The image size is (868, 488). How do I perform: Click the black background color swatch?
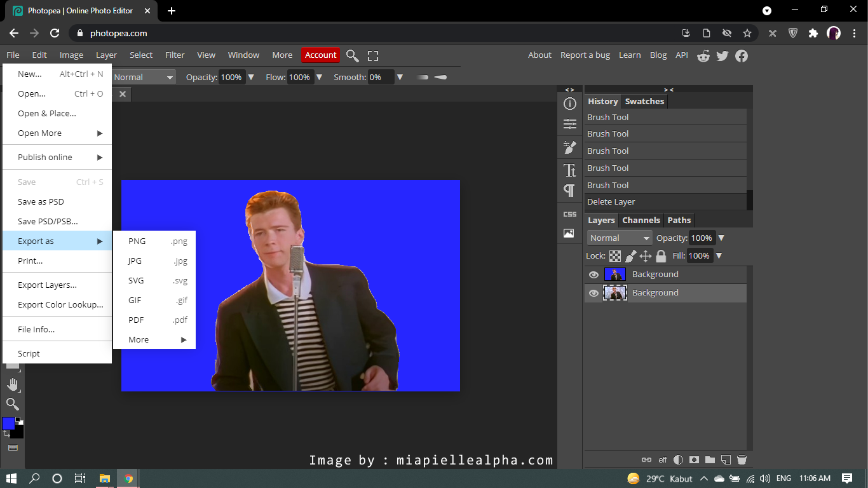tap(19, 433)
